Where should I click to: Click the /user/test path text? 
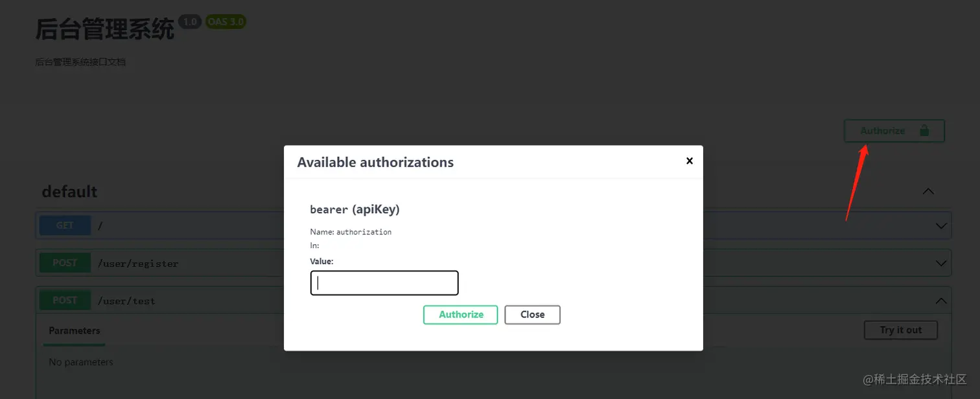(126, 301)
